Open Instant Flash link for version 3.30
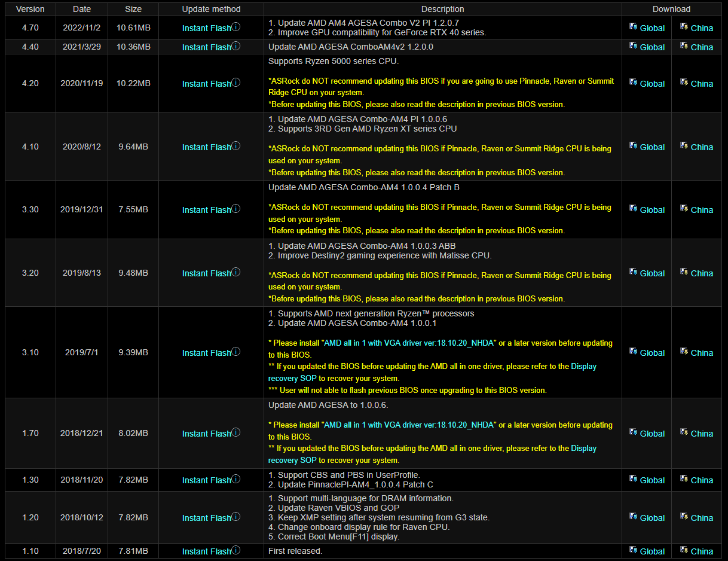The height and width of the screenshot is (561, 728). [x=206, y=210]
